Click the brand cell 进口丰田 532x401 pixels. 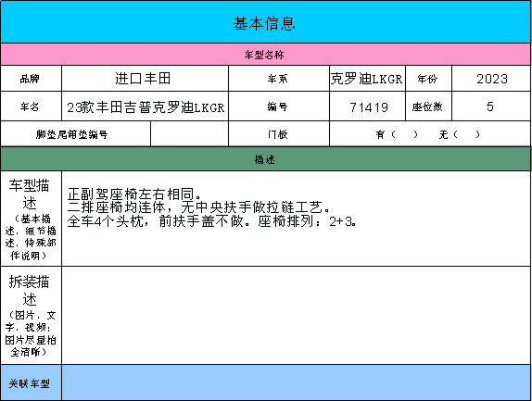click(145, 79)
